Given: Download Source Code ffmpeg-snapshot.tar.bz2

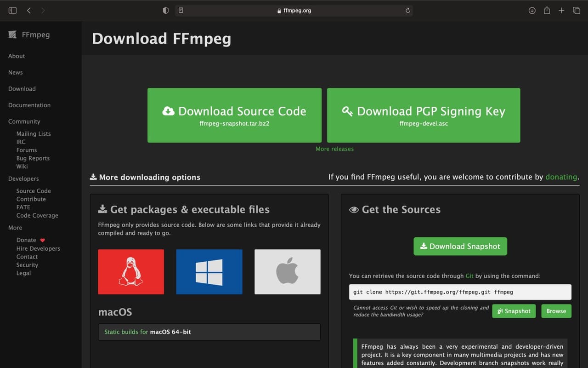Looking at the screenshot, I should [234, 115].
